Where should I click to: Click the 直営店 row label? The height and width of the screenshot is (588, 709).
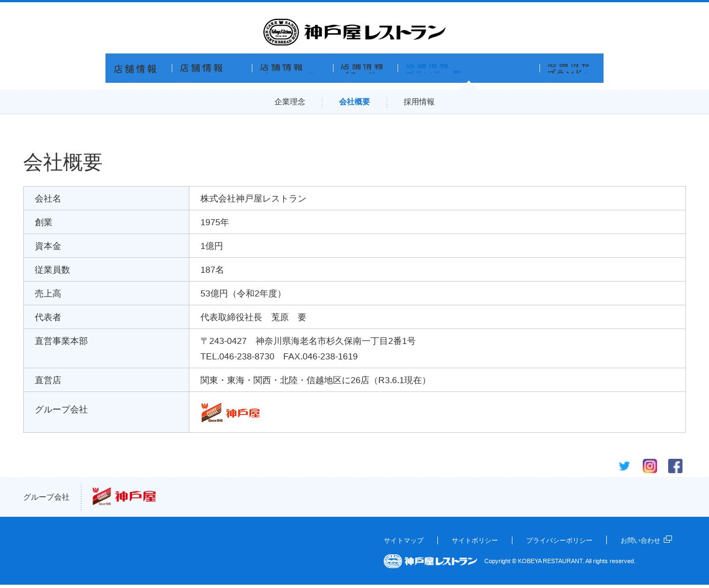pos(48,380)
